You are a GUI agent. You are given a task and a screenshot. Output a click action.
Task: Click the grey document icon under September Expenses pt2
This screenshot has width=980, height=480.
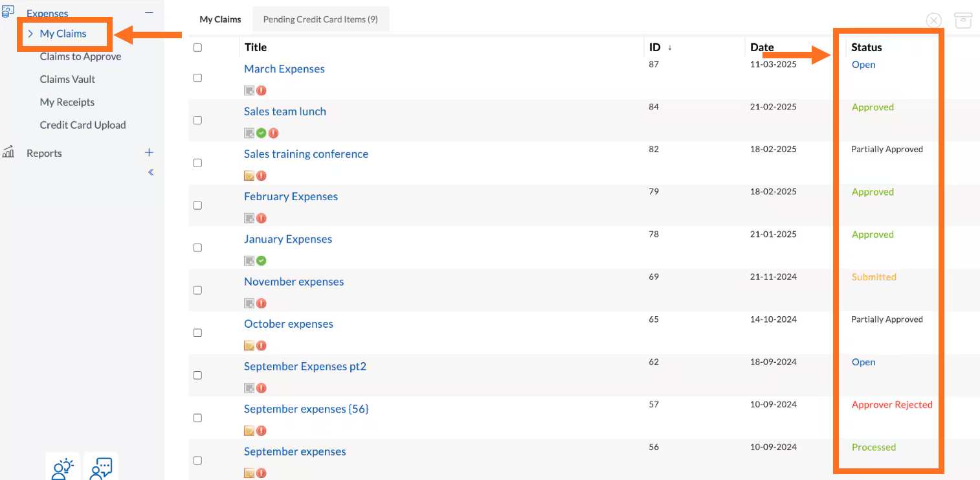(249, 388)
